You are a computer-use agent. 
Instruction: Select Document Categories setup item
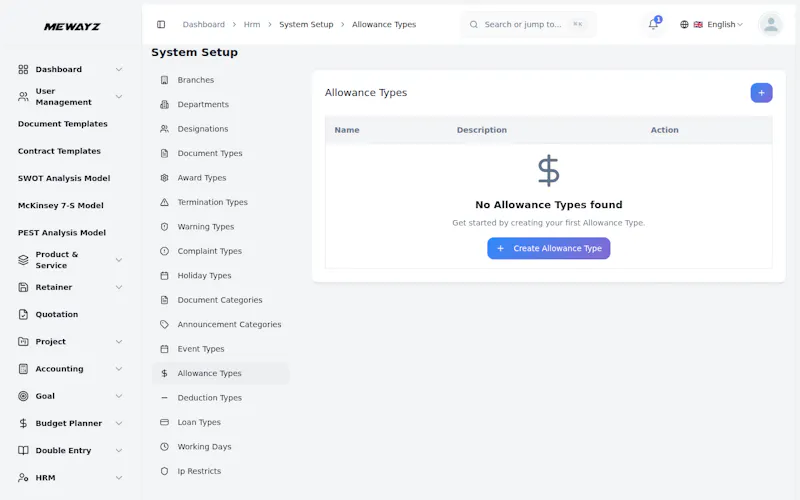point(220,300)
